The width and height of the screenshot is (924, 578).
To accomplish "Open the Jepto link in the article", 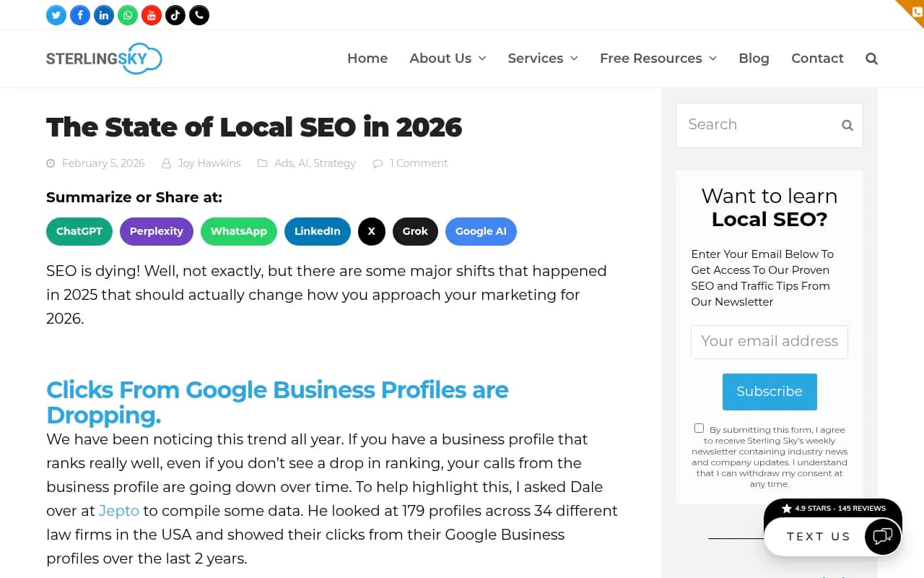I will pyautogui.click(x=118, y=511).
